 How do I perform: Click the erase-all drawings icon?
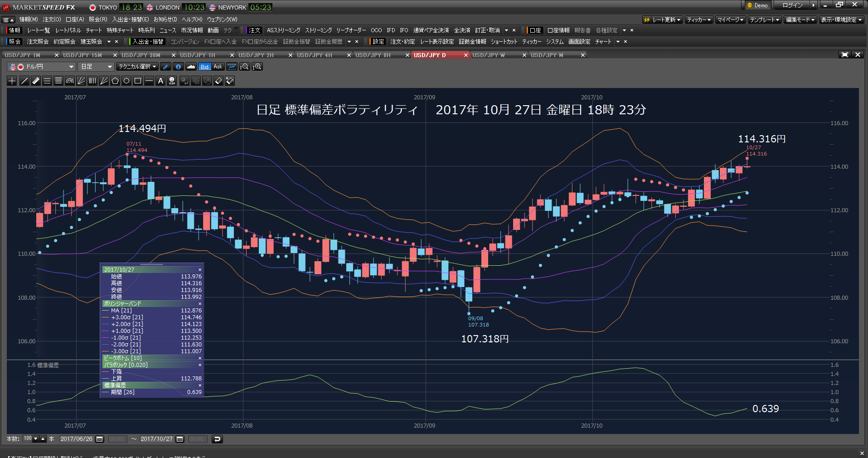click(x=230, y=81)
